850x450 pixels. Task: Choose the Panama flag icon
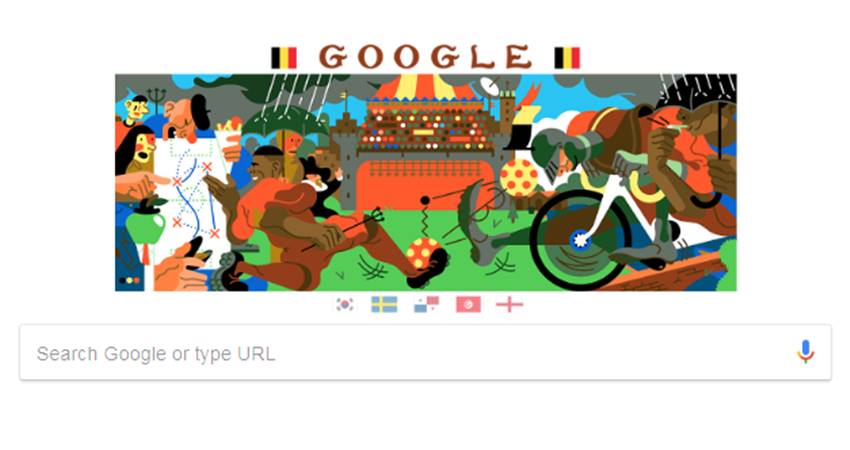point(427,305)
